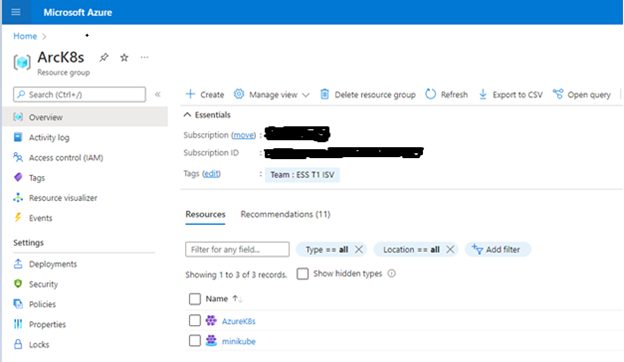Viewport: 624px width, 362px height.
Task: Click the Create button
Action: click(205, 94)
